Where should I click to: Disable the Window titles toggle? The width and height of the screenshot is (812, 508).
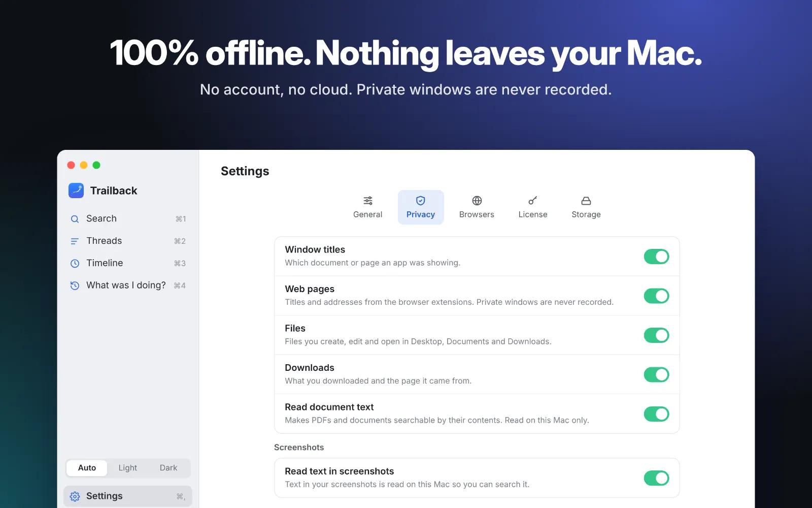(657, 257)
